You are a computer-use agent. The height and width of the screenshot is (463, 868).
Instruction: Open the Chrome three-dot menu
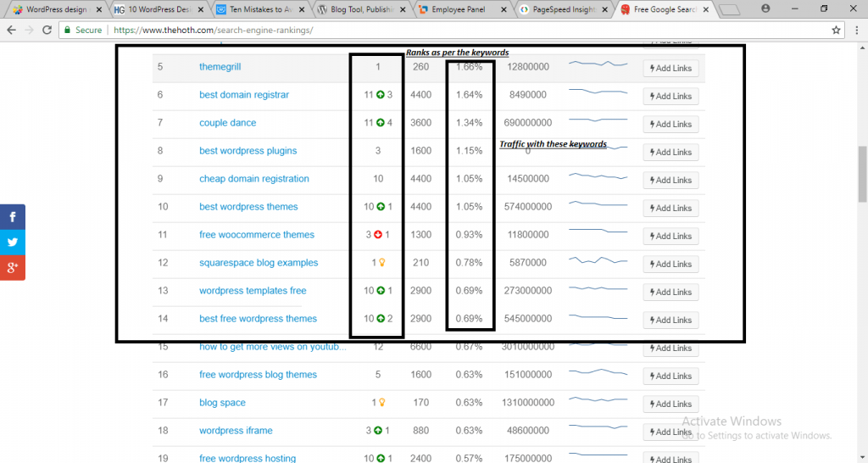pos(855,30)
